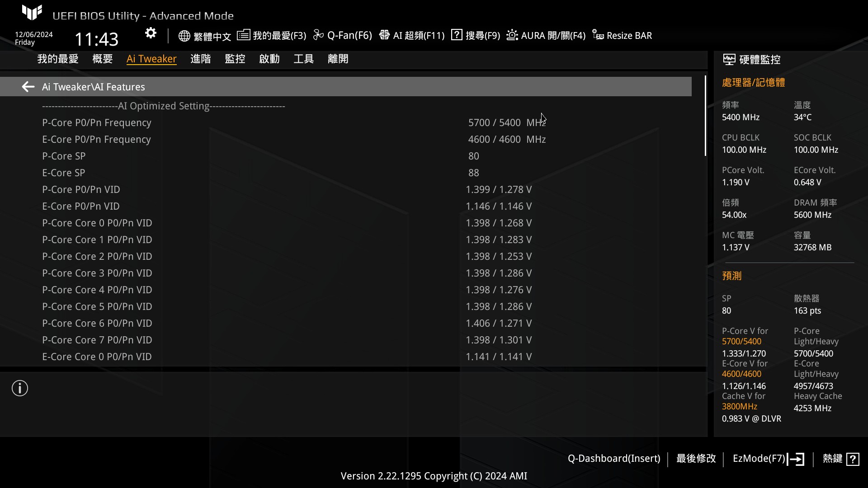Switch to the 啟動 tab
The width and height of the screenshot is (868, 488).
tap(269, 59)
